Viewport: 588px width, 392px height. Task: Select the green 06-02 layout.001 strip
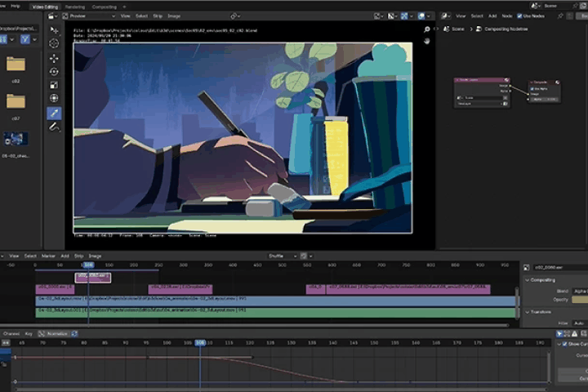[275, 312]
